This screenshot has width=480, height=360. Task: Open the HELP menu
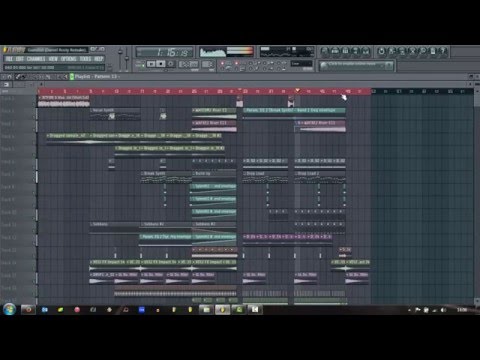click(x=99, y=59)
